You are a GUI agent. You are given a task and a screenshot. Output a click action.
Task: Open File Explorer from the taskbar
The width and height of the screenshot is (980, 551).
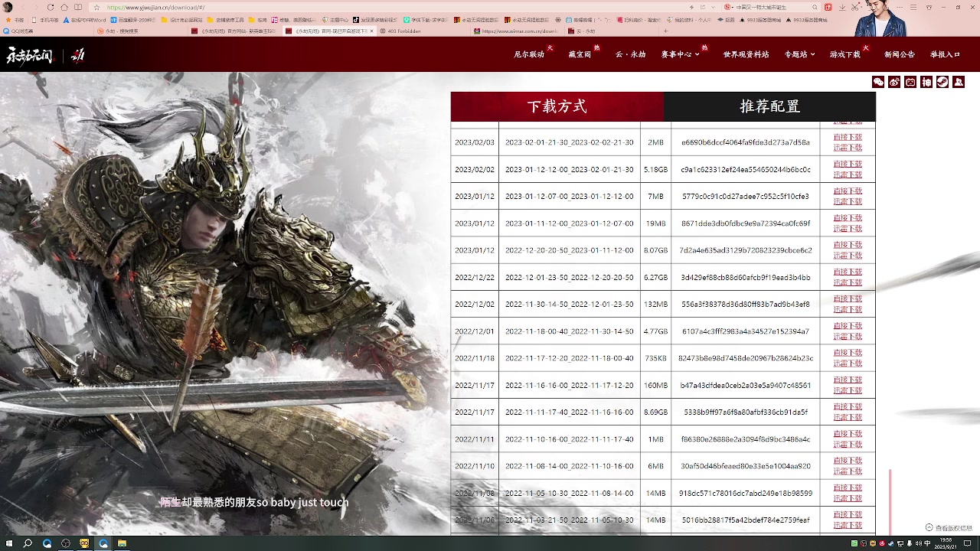(x=122, y=543)
